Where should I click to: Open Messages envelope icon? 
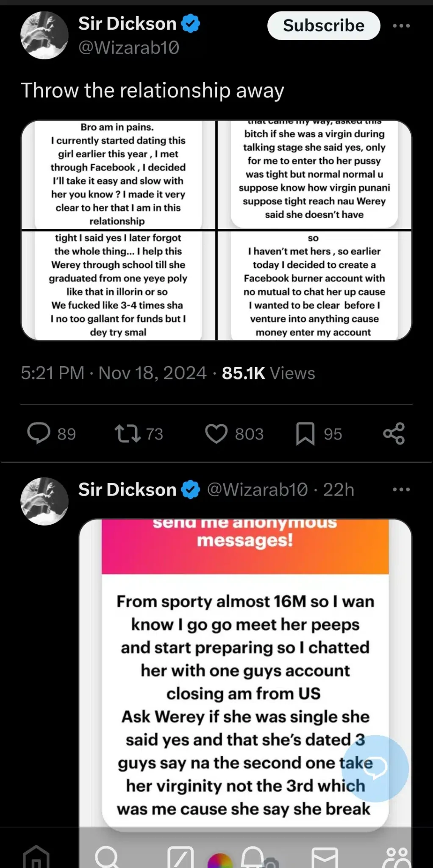(x=325, y=857)
